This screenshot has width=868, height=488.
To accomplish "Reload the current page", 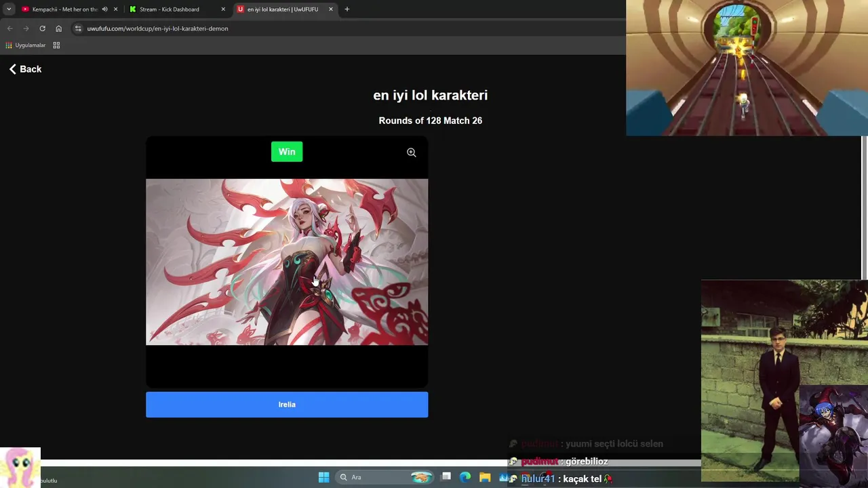I will tap(42, 28).
